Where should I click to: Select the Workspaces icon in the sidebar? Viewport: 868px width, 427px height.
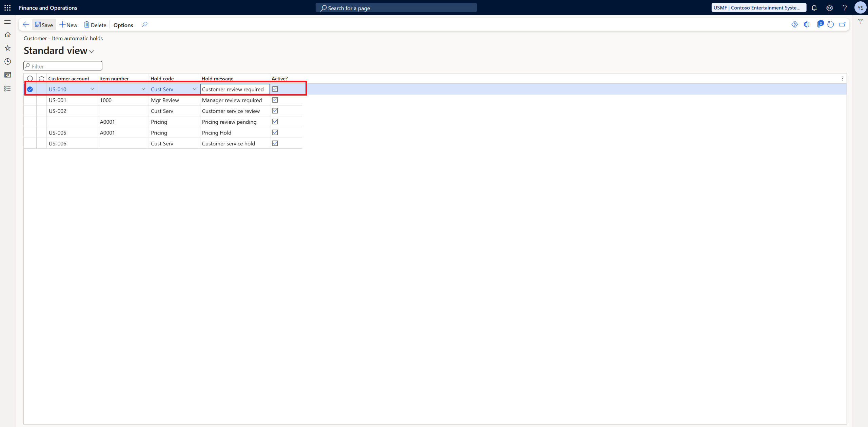coord(7,75)
